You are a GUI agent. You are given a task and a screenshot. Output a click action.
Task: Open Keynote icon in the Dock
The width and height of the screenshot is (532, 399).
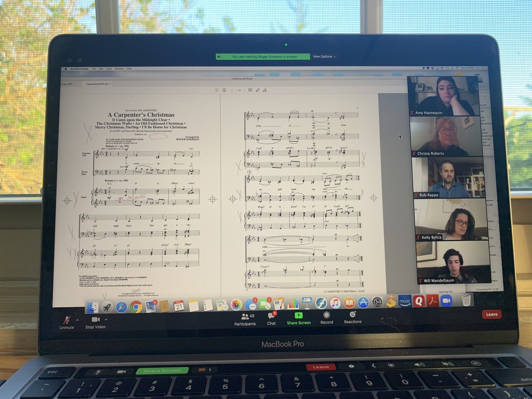[x=307, y=303]
